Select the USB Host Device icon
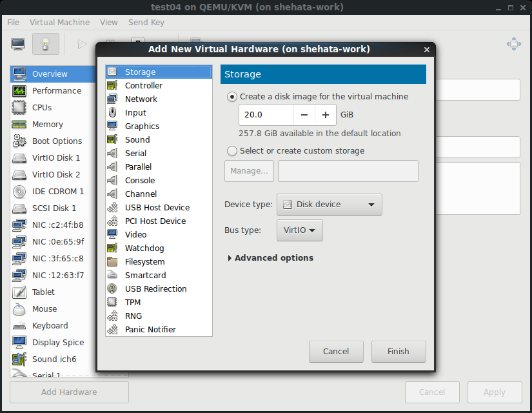 (x=113, y=208)
